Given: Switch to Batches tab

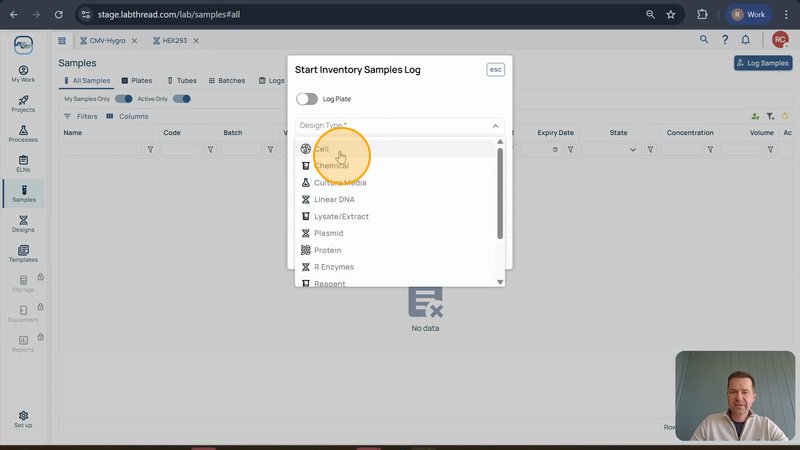Looking at the screenshot, I should (227, 81).
